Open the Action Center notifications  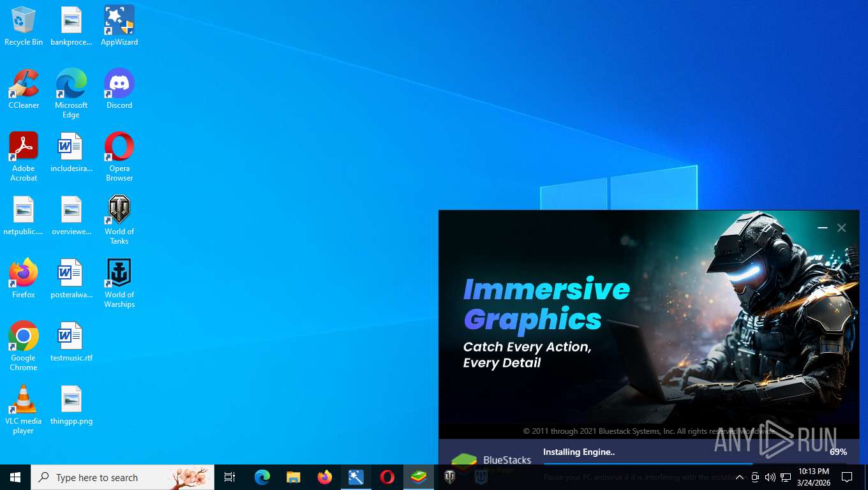tap(848, 477)
